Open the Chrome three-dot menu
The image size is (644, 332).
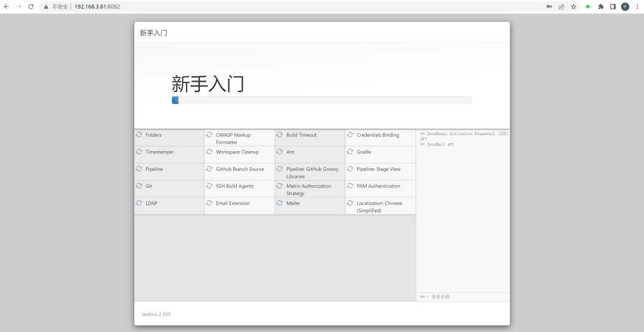click(x=636, y=7)
